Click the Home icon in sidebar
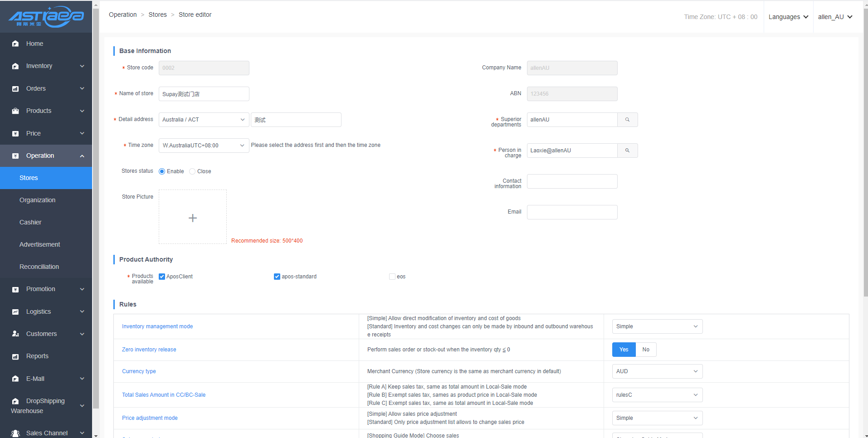This screenshot has width=868, height=438. [15, 44]
